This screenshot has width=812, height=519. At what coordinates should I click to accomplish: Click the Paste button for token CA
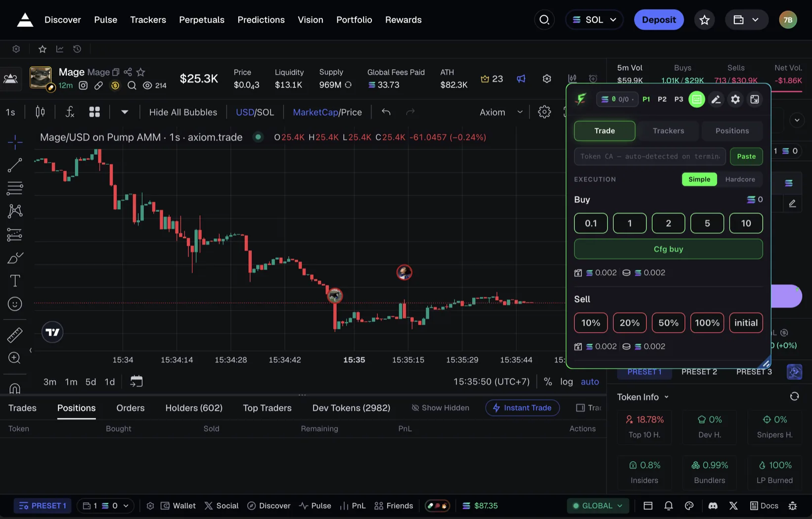[x=746, y=156]
